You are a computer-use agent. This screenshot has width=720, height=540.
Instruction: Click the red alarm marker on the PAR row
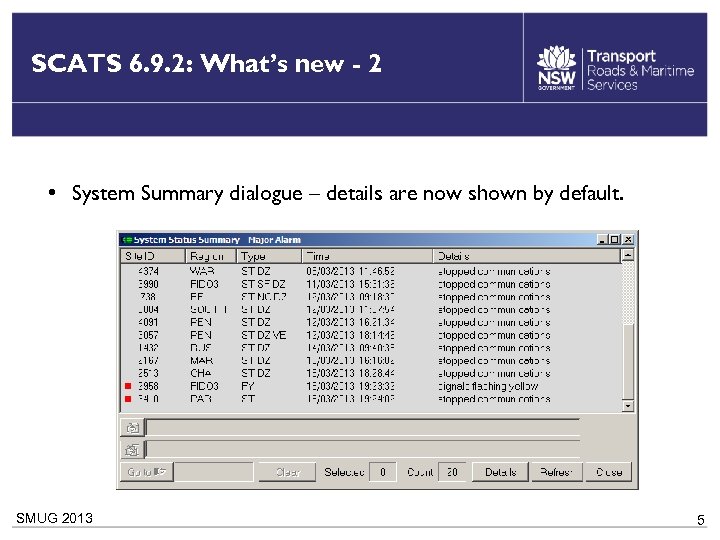(x=128, y=399)
